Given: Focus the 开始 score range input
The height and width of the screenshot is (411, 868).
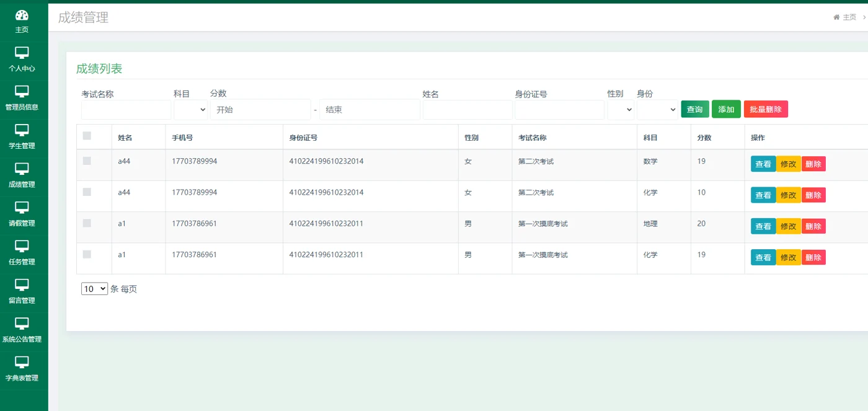Looking at the screenshot, I should tap(260, 110).
